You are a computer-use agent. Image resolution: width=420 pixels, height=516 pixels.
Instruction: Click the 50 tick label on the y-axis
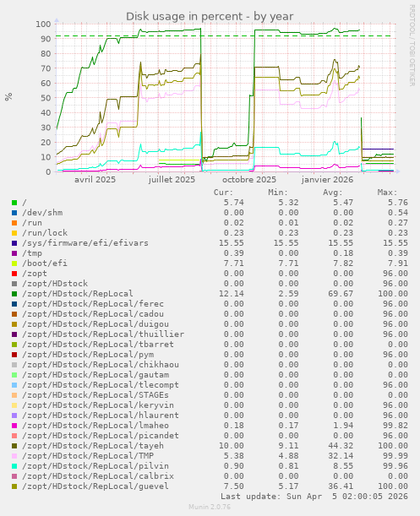pyautogui.click(x=46, y=98)
